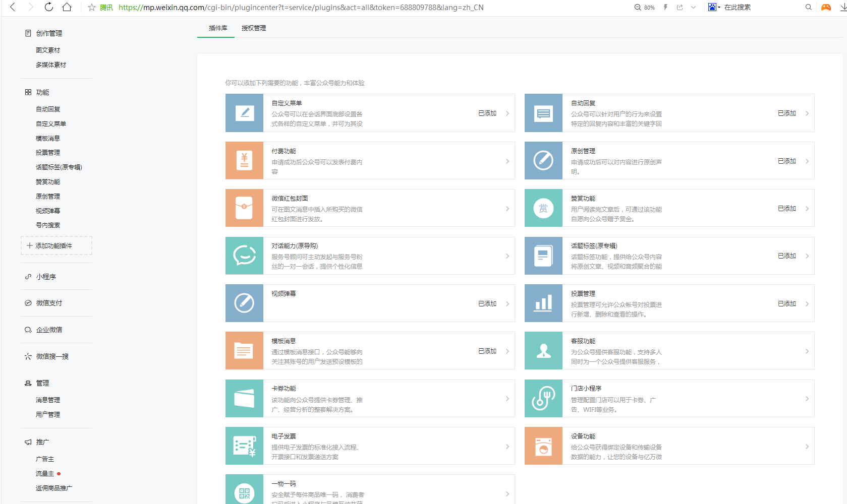Open the 企业微信 section in the sidebar
Viewport: 847px width, 504px height.
(x=49, y=330)
